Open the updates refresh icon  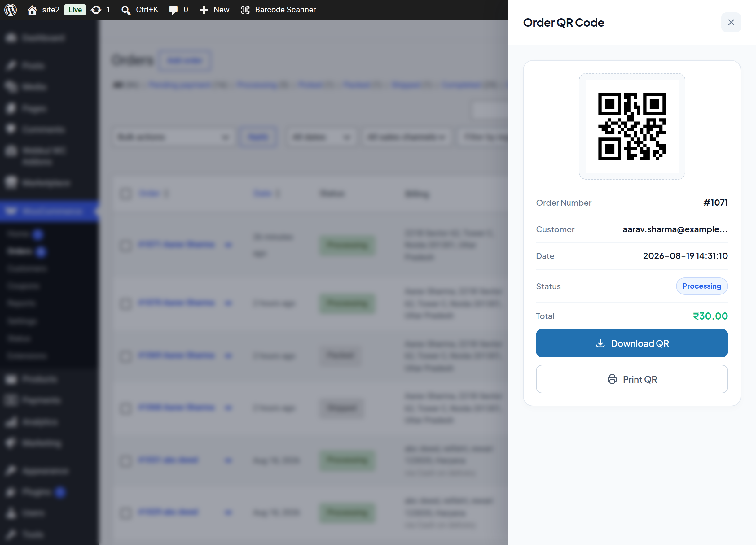pos(96,10)
